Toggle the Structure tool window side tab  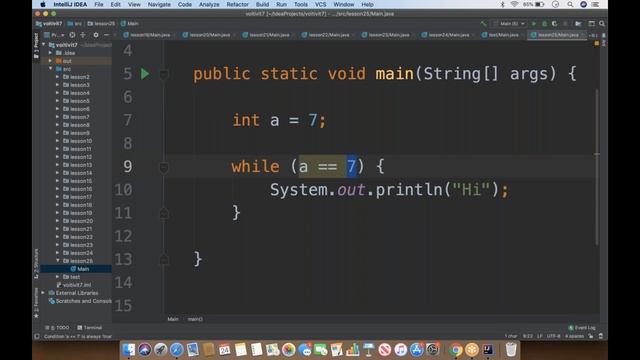coord(36,264)
